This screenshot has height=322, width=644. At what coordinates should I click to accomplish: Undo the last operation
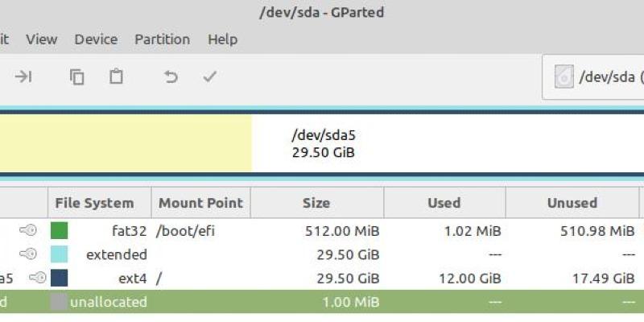(x=171, y=76)
